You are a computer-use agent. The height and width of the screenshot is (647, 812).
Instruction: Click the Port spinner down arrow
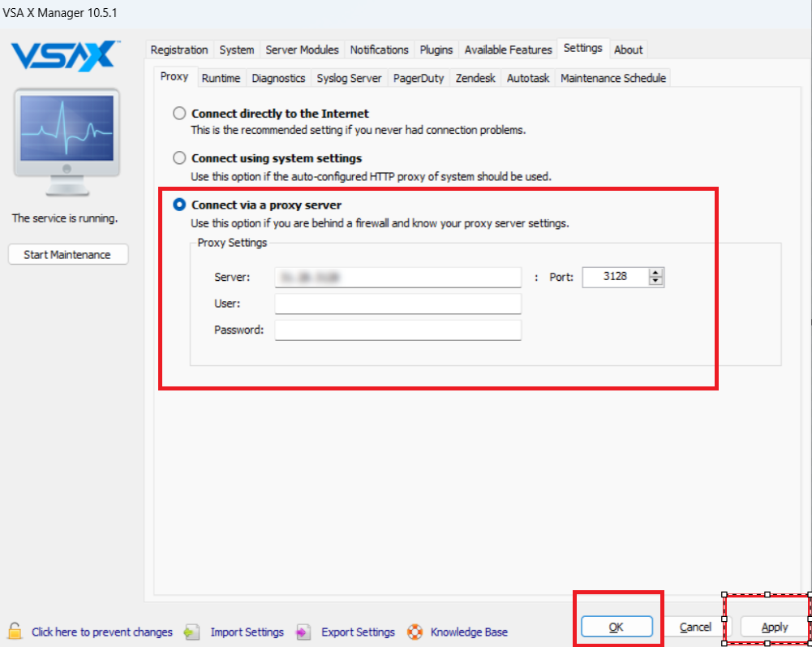(x=656, y=282)
